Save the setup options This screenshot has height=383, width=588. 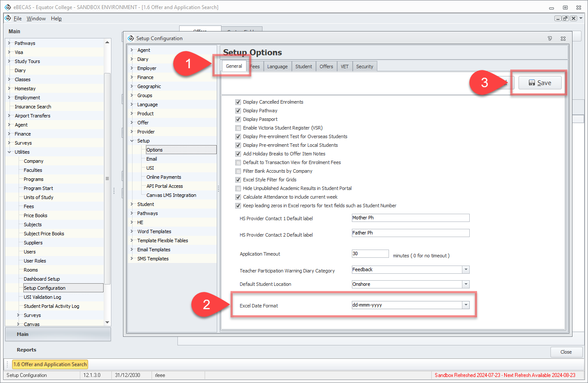[540, 83]
